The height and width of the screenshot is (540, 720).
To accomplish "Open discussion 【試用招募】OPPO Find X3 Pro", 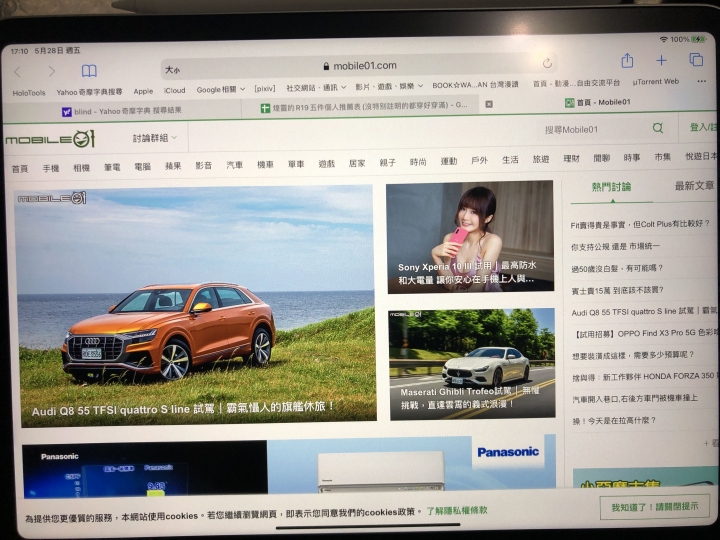I will tap(645, 333).
